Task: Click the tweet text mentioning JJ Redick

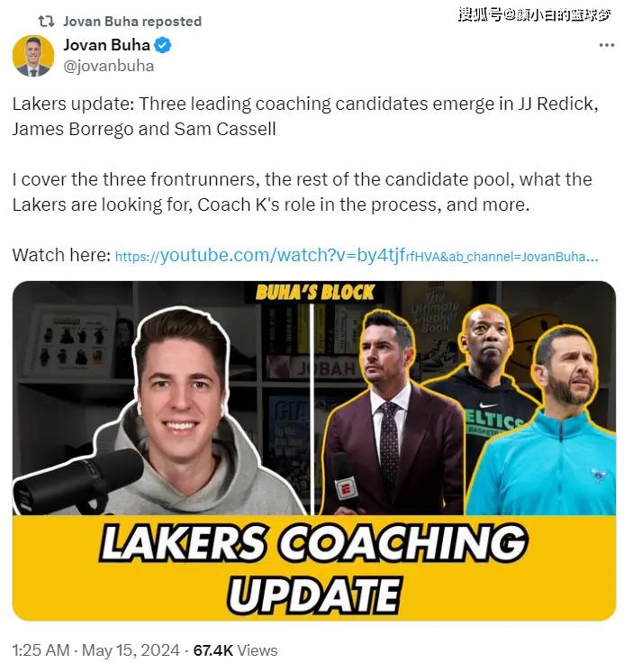Action: 305,116
